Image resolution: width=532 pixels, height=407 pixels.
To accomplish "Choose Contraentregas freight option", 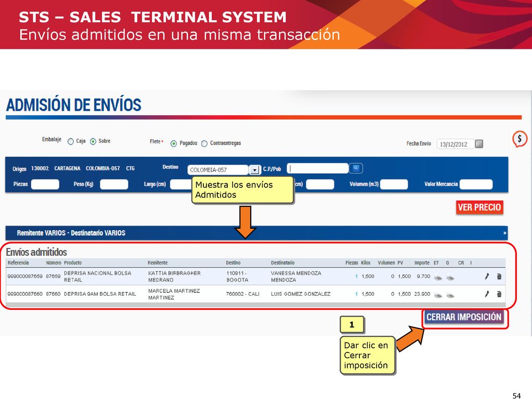I will click(x=204, y=144).
